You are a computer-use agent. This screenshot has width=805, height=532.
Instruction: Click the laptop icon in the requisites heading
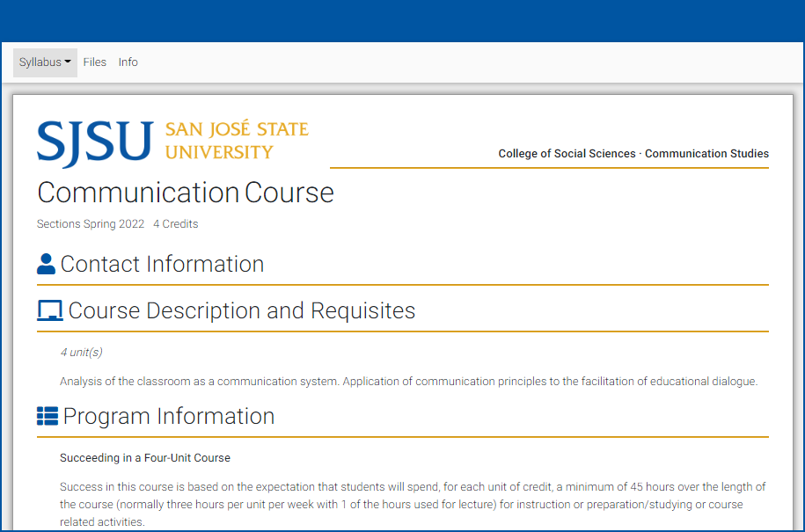pos(49,310)
